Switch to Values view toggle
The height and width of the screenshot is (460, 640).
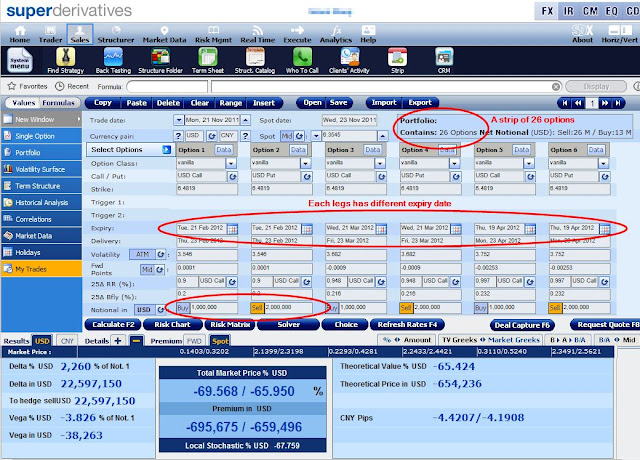click(23, 103)
